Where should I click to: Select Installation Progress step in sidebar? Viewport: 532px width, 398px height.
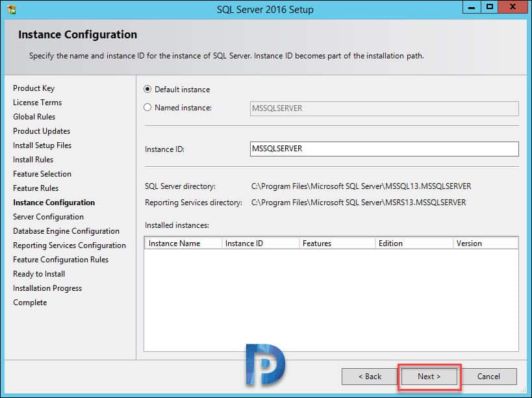point(47,288)
